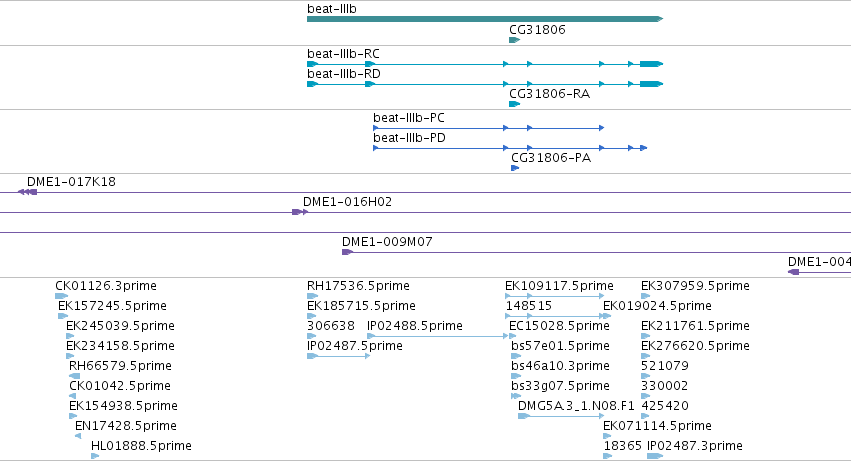Click the beat-IIIb gene bar

[485, 19]
